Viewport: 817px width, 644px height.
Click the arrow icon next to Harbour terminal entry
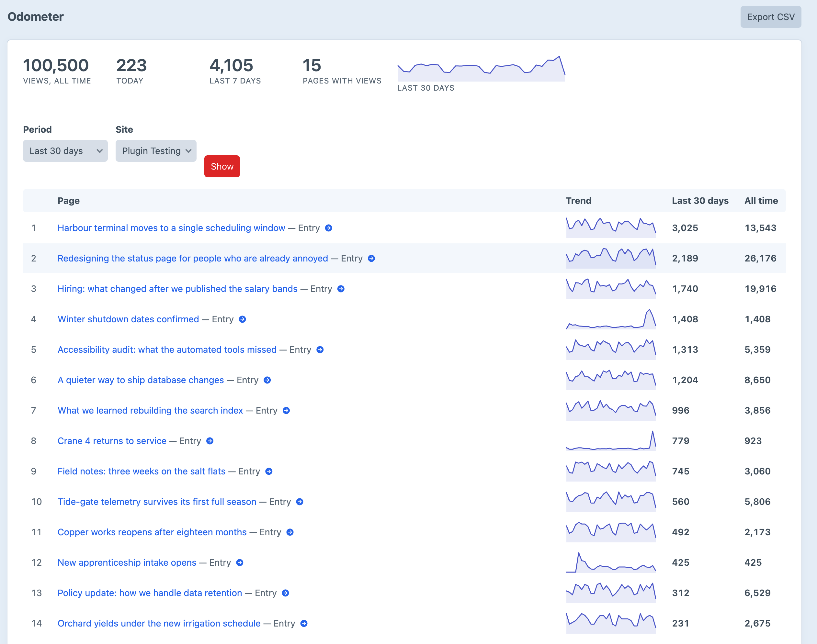point(329,228)
